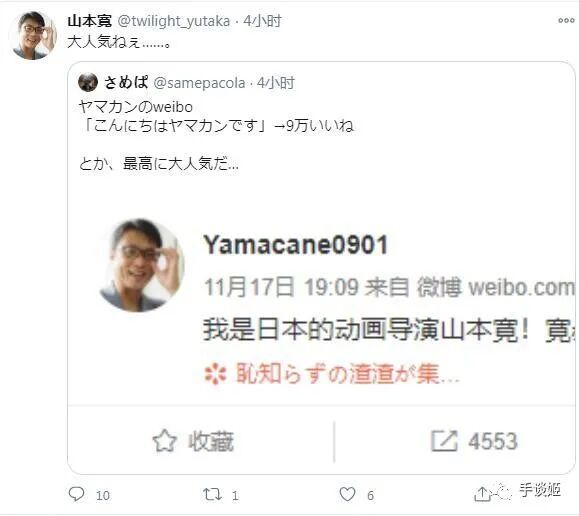
Task: Open the three-dot more options menu
Action: 566,21
